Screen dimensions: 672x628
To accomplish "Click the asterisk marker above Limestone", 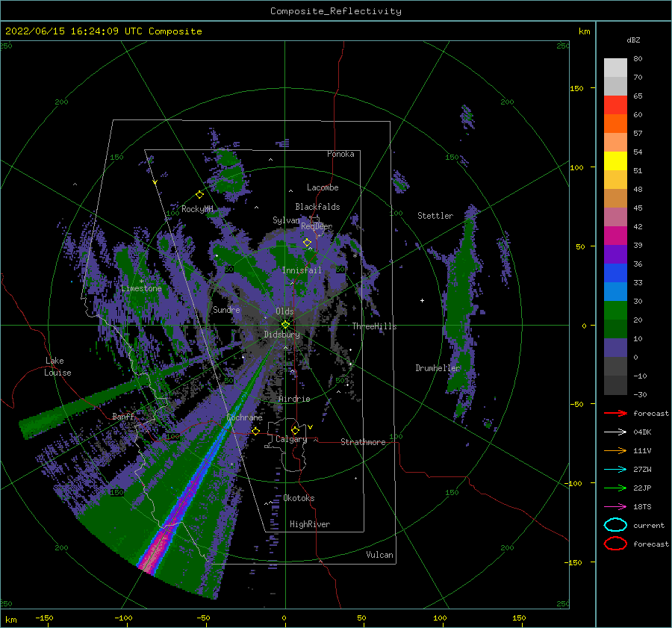I will coord(141,282).
